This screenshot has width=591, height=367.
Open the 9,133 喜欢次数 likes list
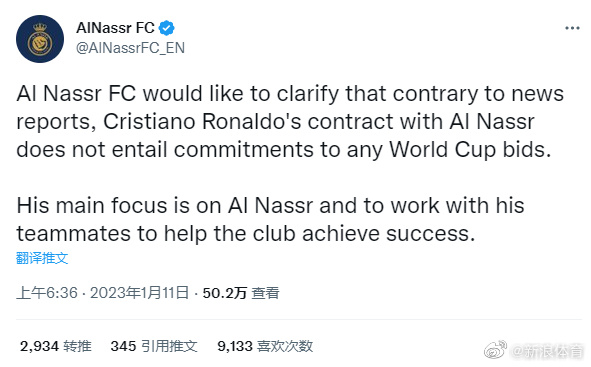pyautogui.click(x=265, y=346)
